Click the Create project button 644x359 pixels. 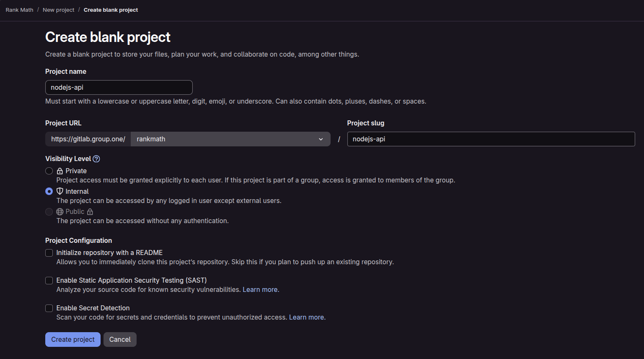[x=73, y=340]
